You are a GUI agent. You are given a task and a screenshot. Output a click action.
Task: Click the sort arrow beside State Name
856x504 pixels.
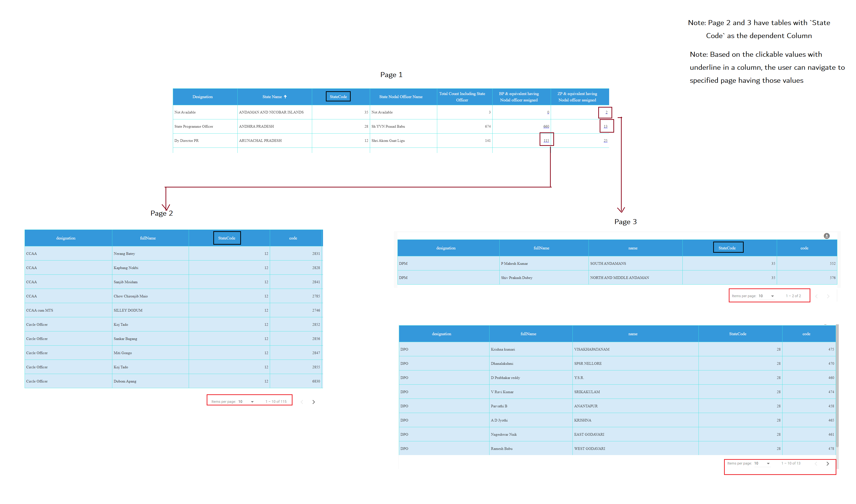pyautogui.click(x=285, y=97)
